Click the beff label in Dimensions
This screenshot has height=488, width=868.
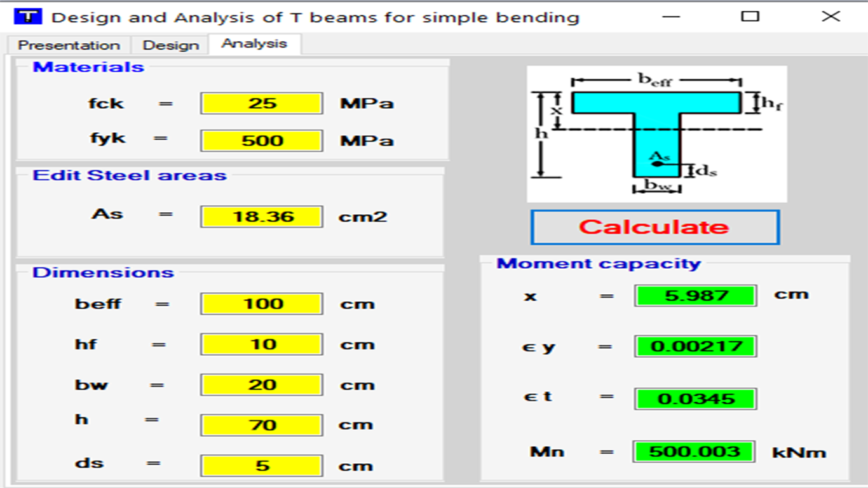pyautogui.click(x=98, y=304)
